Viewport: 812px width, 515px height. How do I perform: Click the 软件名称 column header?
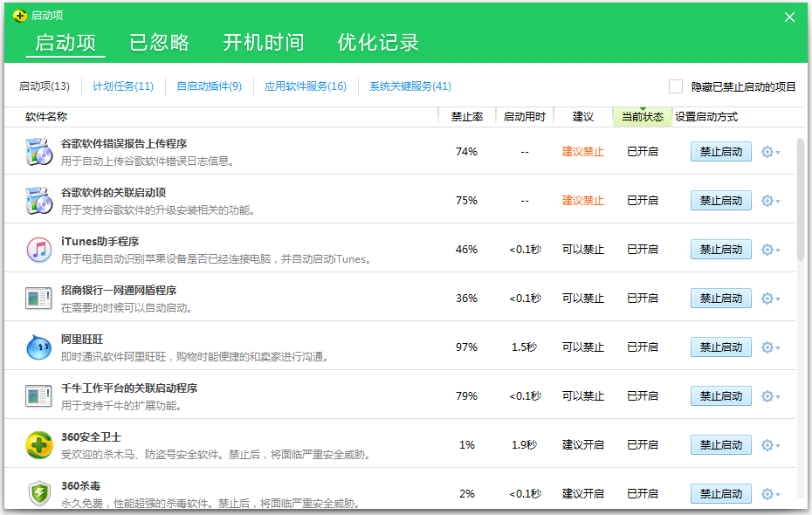46,117
